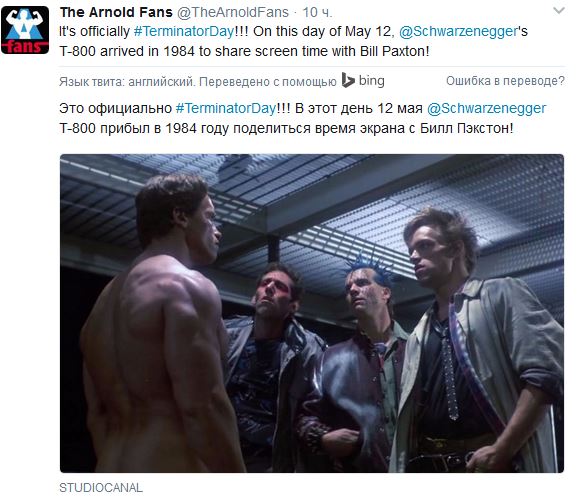Image resolution: width=577 pixels, height=501 pixels.
Task: Report translation via 'Ошибка в переводе?'
Action: (505, 81)
